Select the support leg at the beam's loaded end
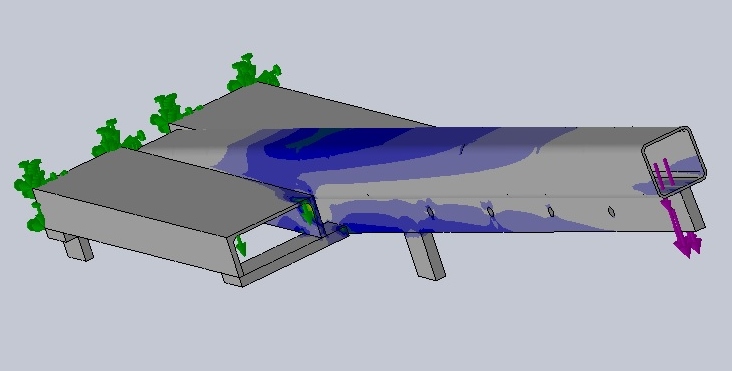 pos(693,208)
